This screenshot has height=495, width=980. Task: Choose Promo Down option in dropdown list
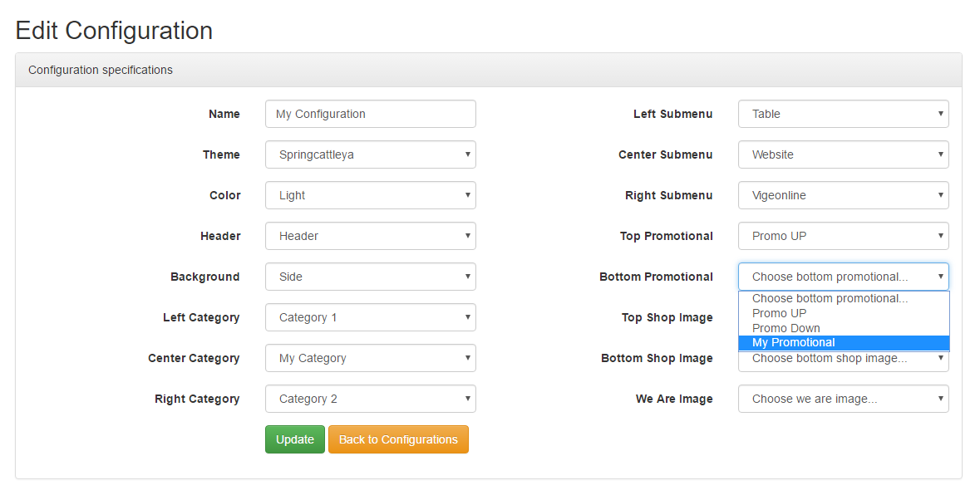point(844,328)
